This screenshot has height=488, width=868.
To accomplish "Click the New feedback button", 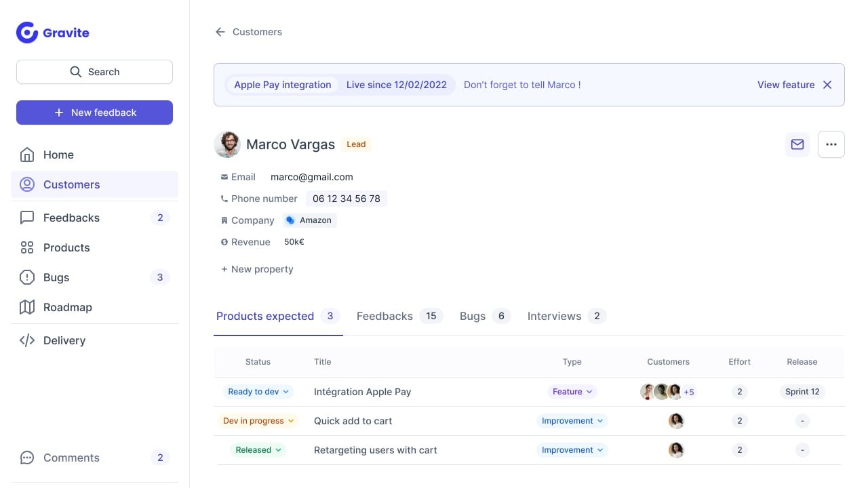I will [94, 113].
